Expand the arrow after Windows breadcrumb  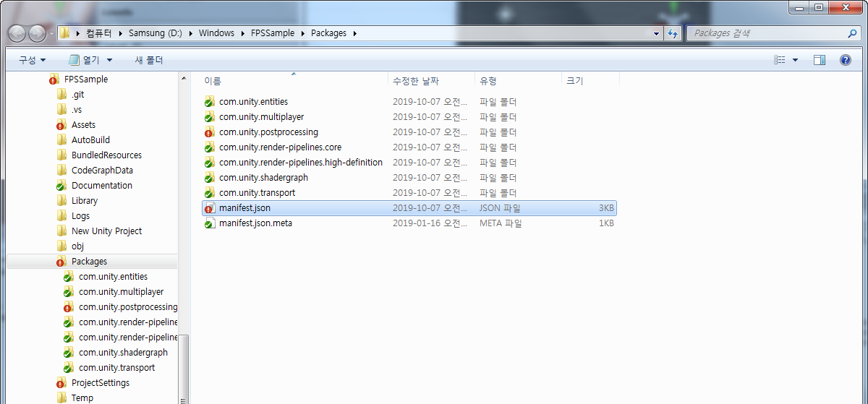(x=243, y=33)
